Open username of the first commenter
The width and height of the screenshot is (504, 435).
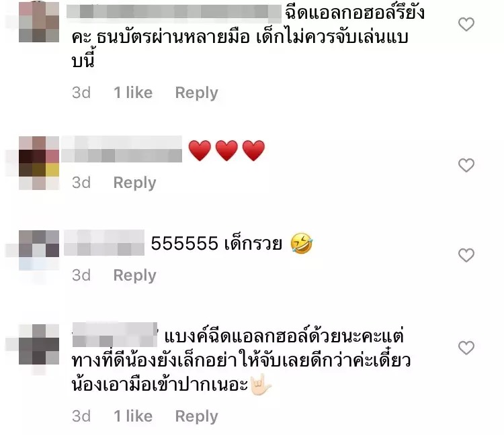(x=174, y=13)
